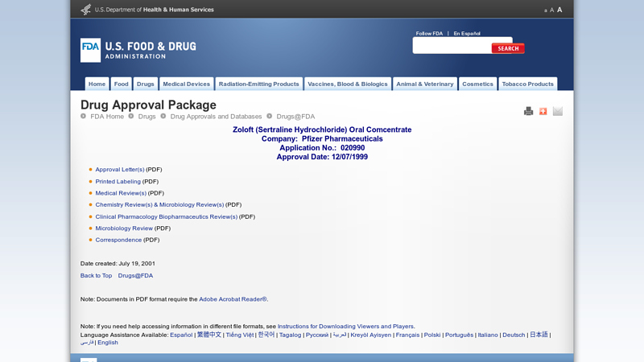Click the HHS eagle logo
Viewport: 644px width, 362px height.
pos(86,9)
